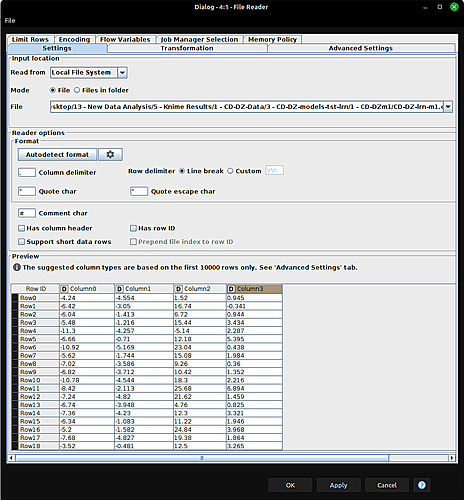The width and height of the screenshot is (464, 500).
Task: Enable Has row ID checkbox
Action: pyautogui.click(x=133, y=228)
